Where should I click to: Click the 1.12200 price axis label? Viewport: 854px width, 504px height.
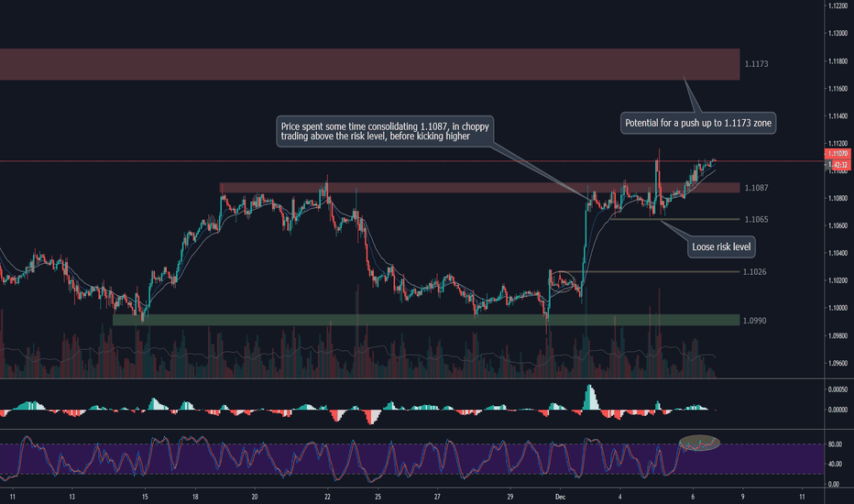coord(837,5)
